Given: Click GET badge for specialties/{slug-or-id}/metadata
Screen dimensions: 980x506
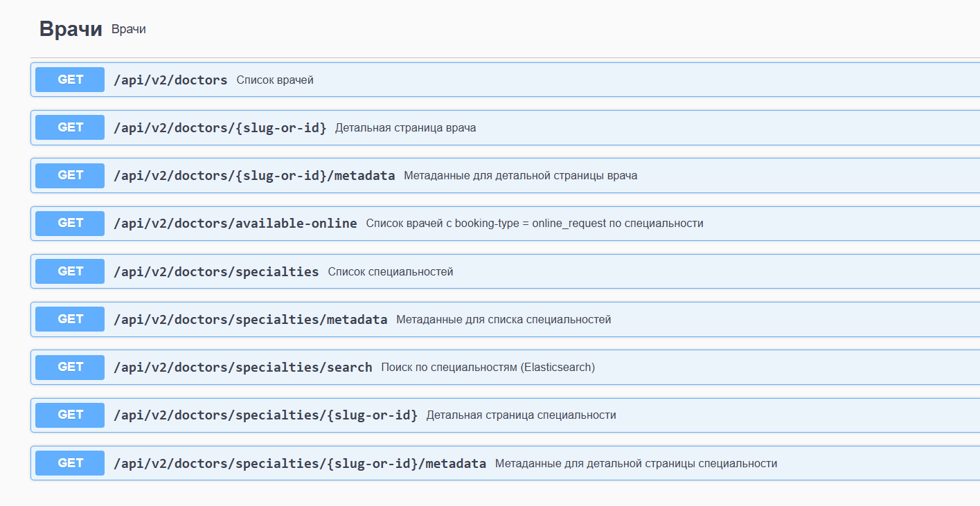Looking at the screenshot, I should point(70,463).
